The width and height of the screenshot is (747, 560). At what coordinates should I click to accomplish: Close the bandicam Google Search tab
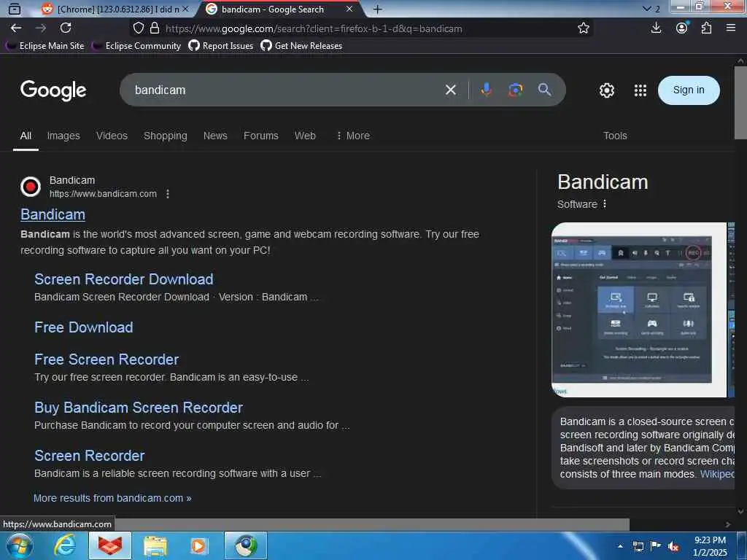pyautogui.click(x=349, y=9)
